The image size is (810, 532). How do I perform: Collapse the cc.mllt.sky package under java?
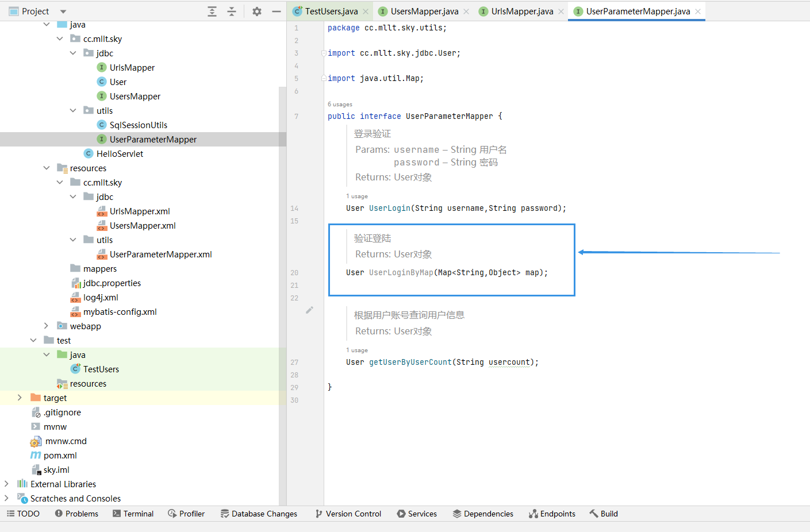pyautogui.click(x=60, y=38)
